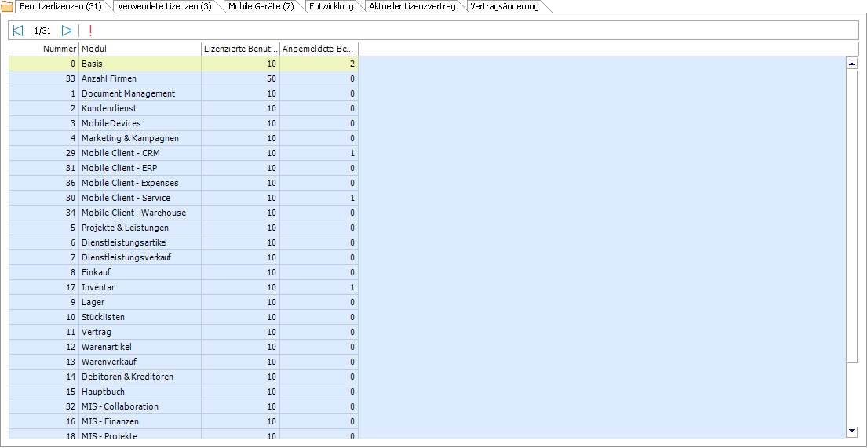868x448 pixels.
Task: Jump to the first record icon
Action: [x=18, y=31]
